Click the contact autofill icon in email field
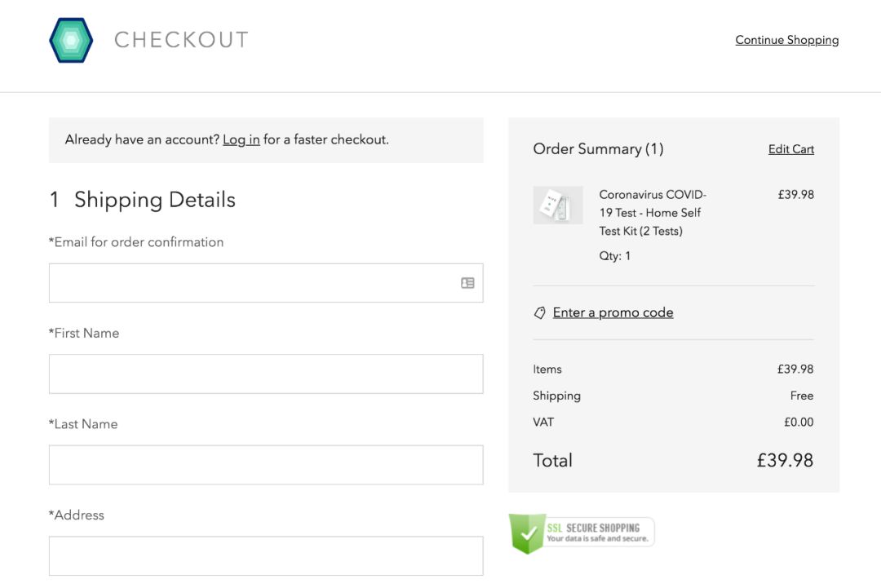Screen dimensions: 881x588 point(467,283)
